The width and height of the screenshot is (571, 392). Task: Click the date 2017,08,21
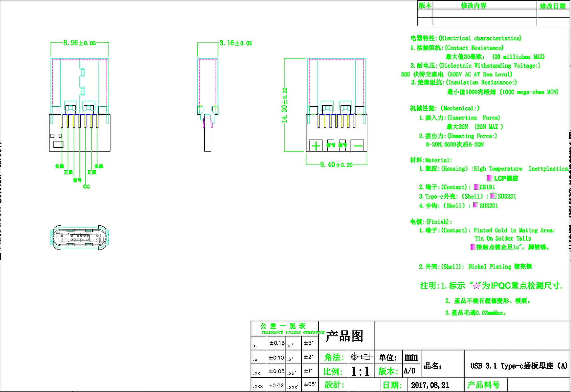coord(430,385)
